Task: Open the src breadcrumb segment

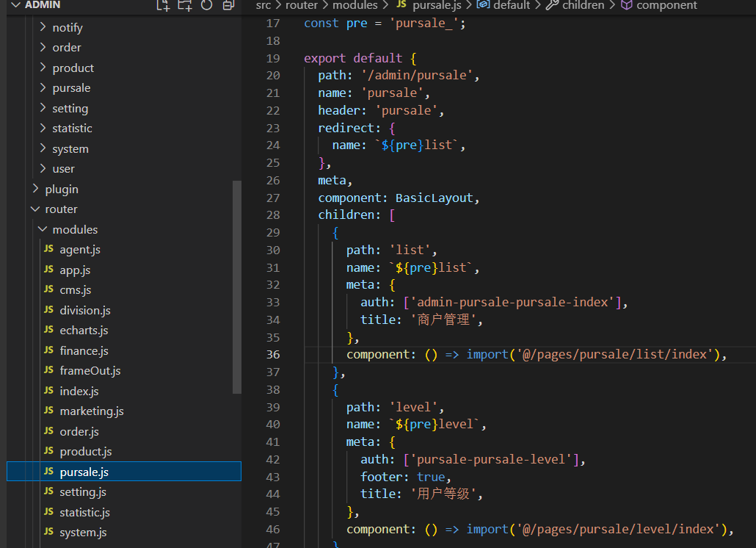Action: (263, 5)
